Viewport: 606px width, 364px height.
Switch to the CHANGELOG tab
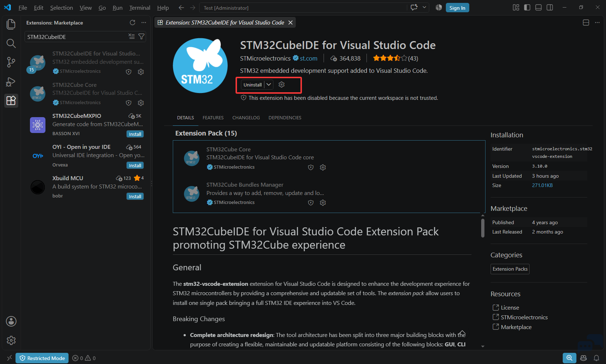(246, 118)
